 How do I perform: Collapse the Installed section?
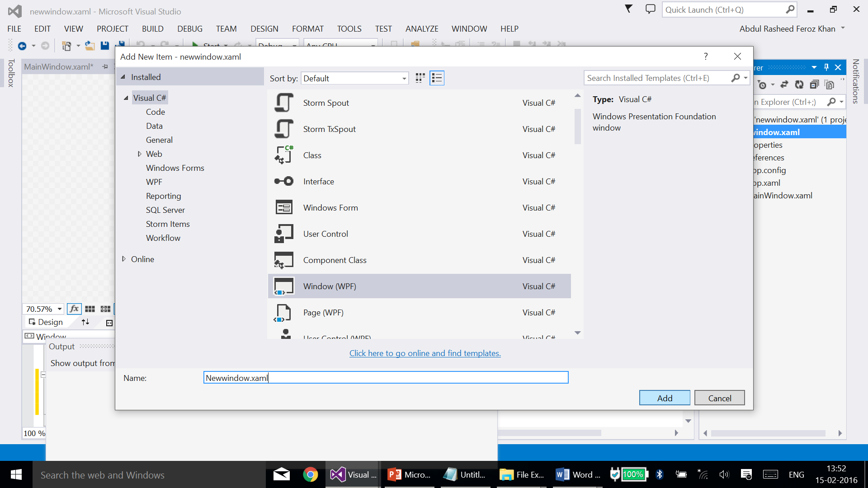[x=123, y=77]
